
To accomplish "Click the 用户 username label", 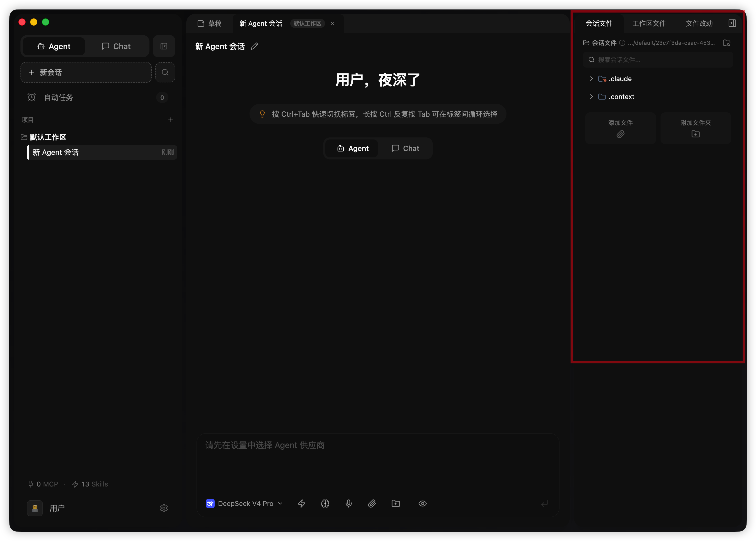I will coord(57,508).
